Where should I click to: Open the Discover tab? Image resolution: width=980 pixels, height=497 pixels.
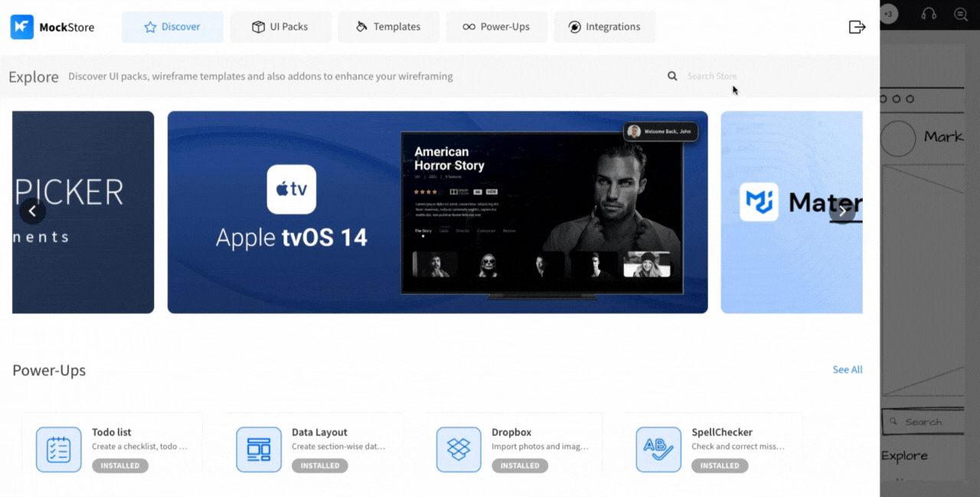pyautogui.click(x=172, y=27)
